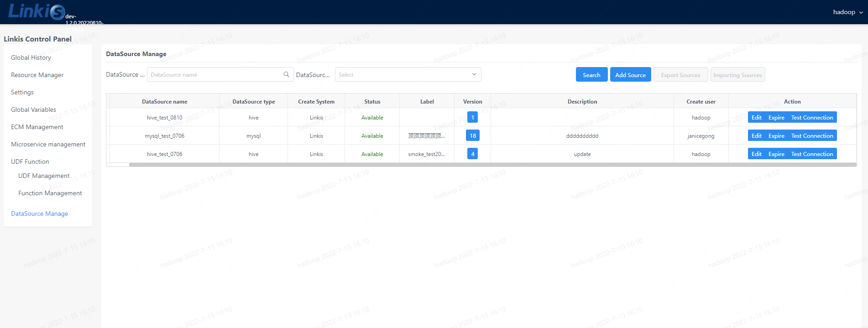Click the search magnifier icon in name field
The height and width of the screenshot is (328, 868).
point(286,74)
